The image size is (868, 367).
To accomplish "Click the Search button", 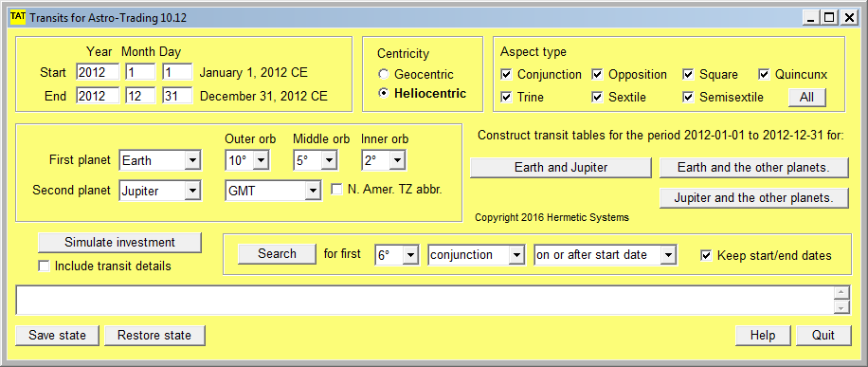I will click(x=277, y=254).
